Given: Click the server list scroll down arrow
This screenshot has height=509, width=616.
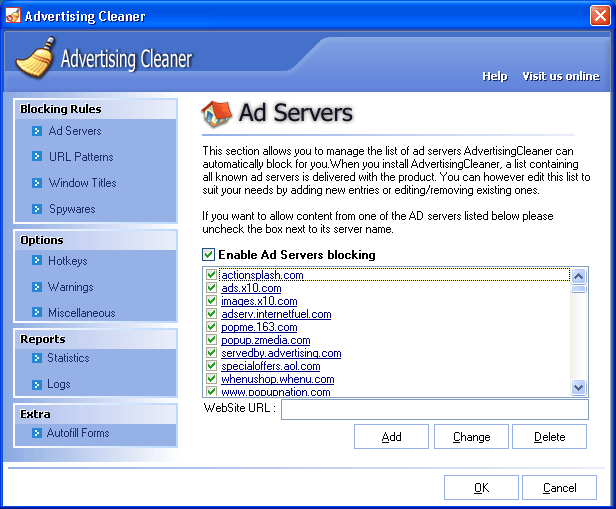Looking at the screenshot, I should [578, 388].
